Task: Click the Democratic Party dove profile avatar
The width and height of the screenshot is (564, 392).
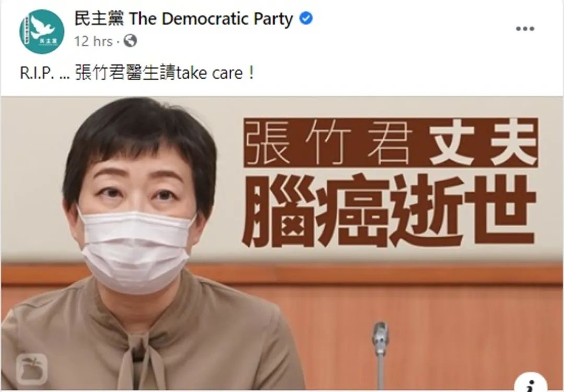Action: (x=42, y=32)
